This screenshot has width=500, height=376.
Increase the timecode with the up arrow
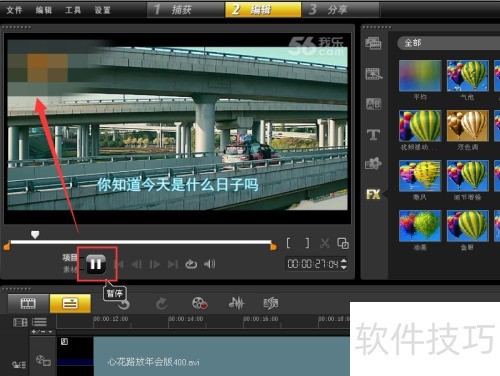click(x=344, y=261)
